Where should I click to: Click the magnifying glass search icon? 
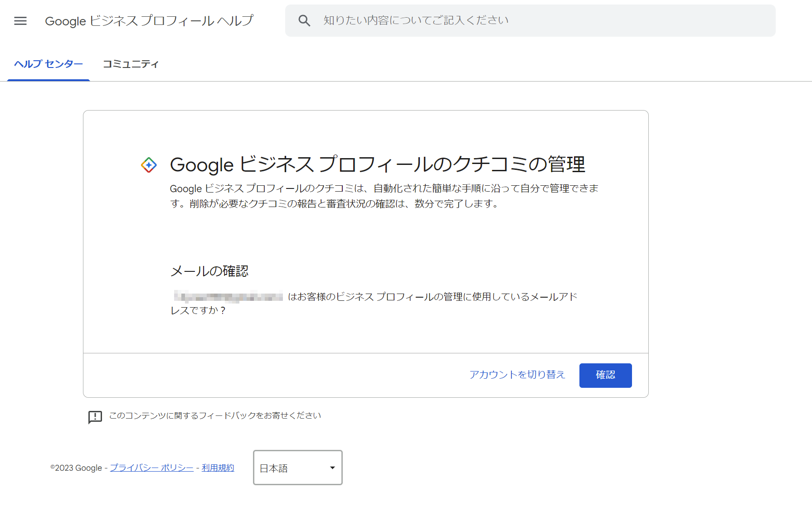[x=304, y=21]
